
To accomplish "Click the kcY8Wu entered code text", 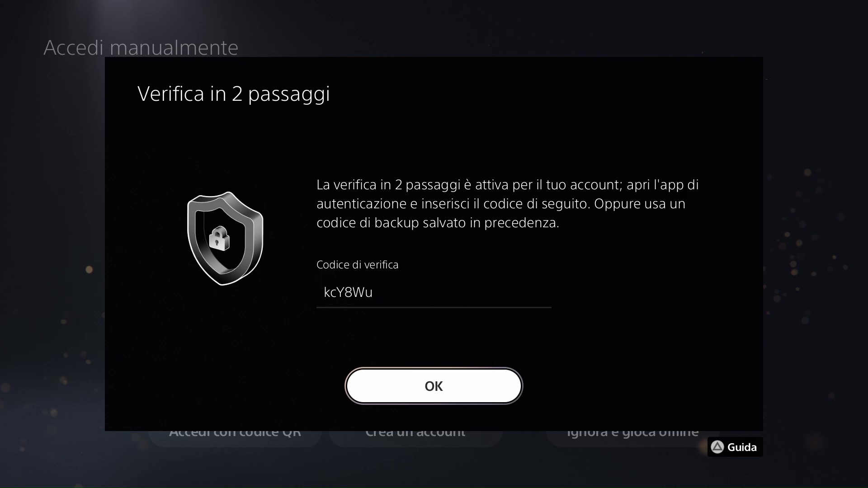I will point(348,292).
